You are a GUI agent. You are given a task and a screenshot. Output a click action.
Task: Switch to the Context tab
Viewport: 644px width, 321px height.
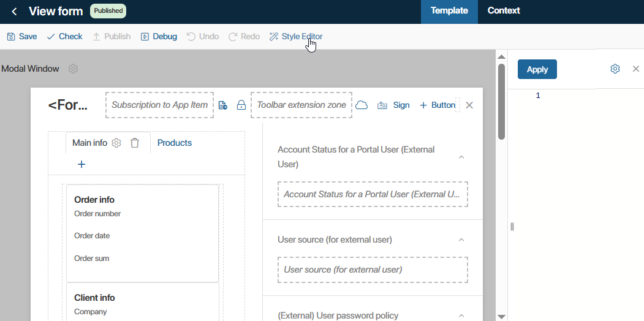(504, 11)
